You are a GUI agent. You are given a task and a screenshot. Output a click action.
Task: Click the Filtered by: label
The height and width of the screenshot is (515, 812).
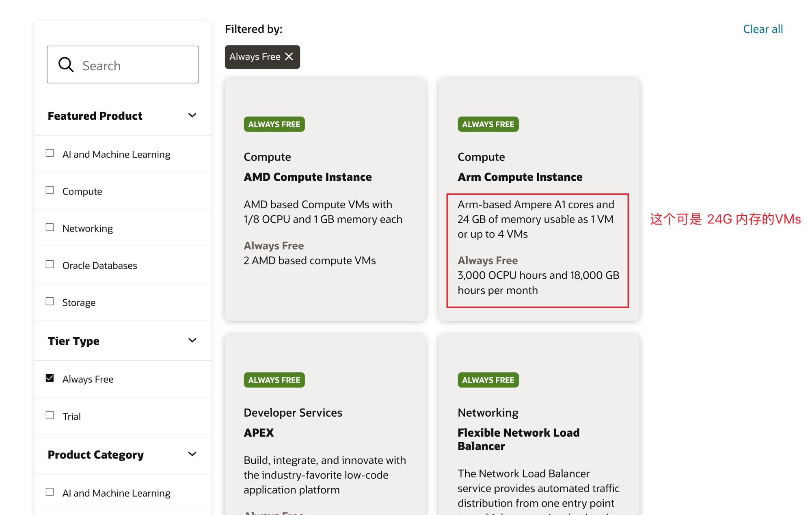[254, 29]
